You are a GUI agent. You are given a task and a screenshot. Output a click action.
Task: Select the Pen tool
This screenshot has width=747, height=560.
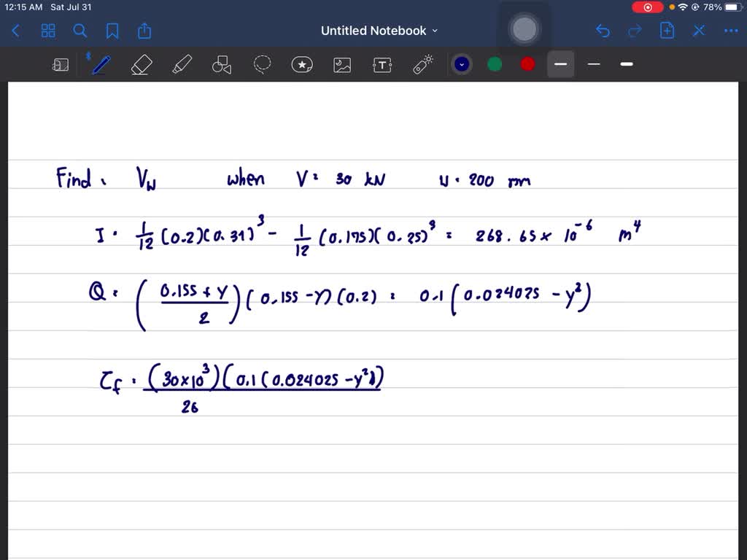coord(101,64)
